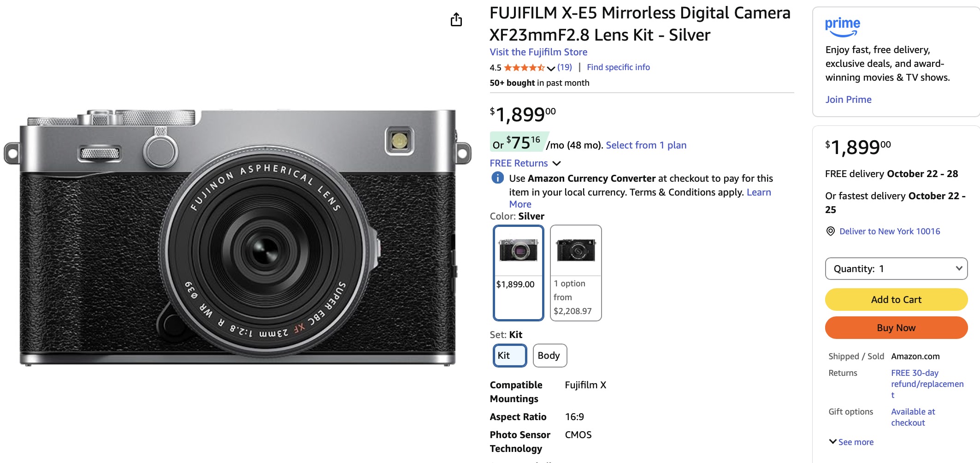Choose the Body set option
Image resolution: width=980 pixels, height=463 pixels.
click(x=549, y=356)
